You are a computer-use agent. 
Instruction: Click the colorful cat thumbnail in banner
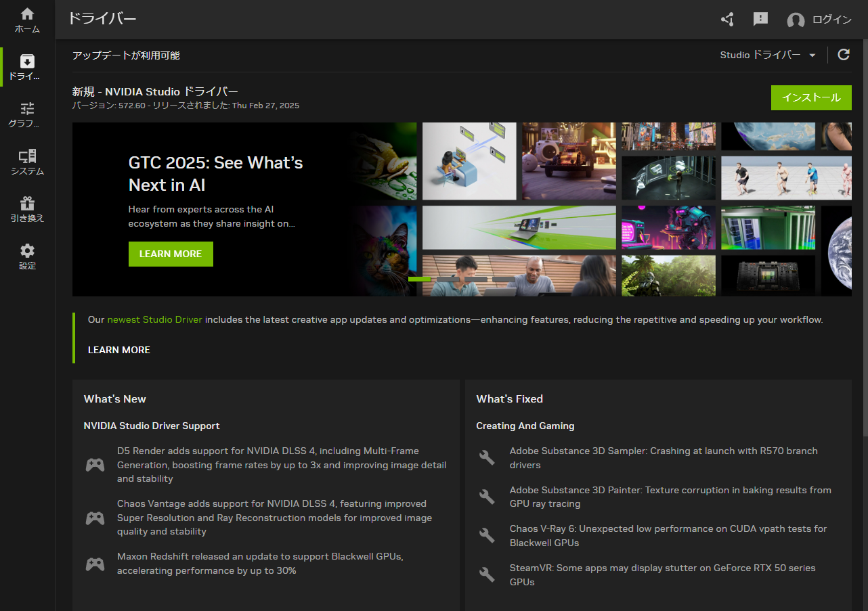(x=385, y=250)
